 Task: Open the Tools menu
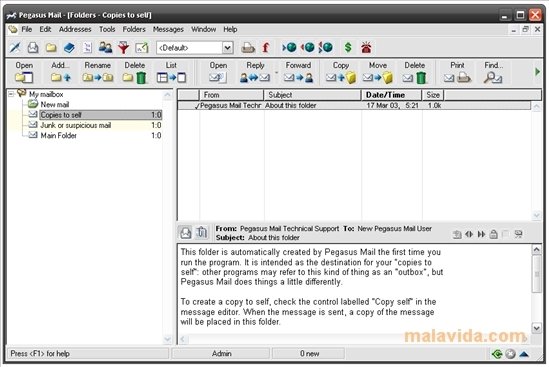(x=107, y=29)
